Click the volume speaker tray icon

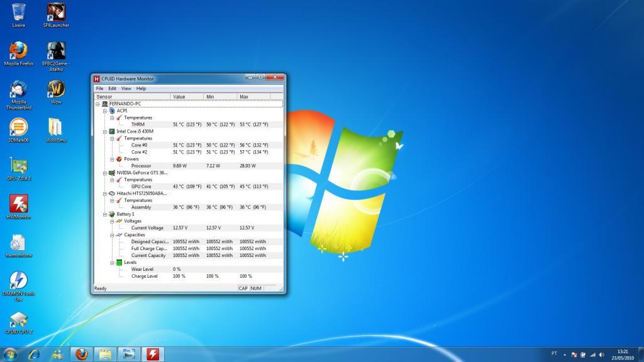tap(602, 355)
